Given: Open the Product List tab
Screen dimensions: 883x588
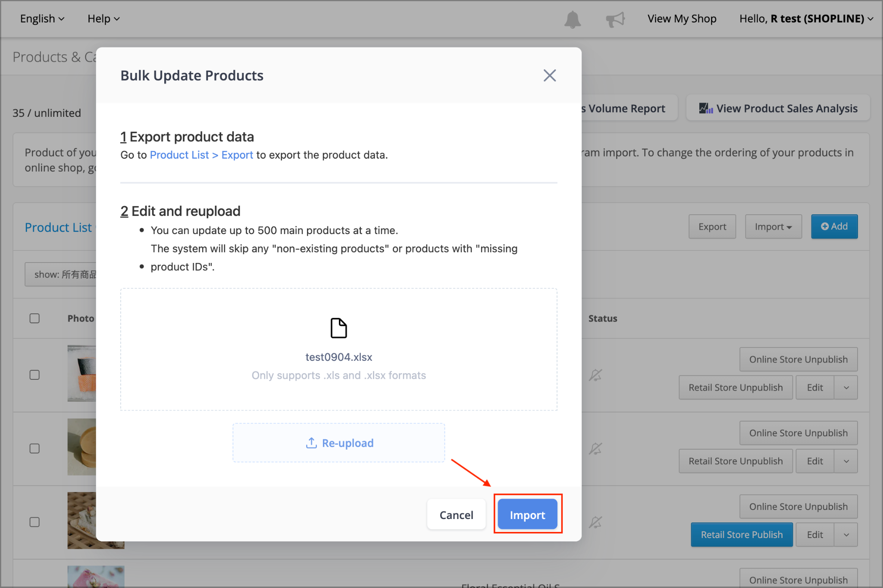Looking at the screenshot, I should pyautogui.click(x=58, y=227).
